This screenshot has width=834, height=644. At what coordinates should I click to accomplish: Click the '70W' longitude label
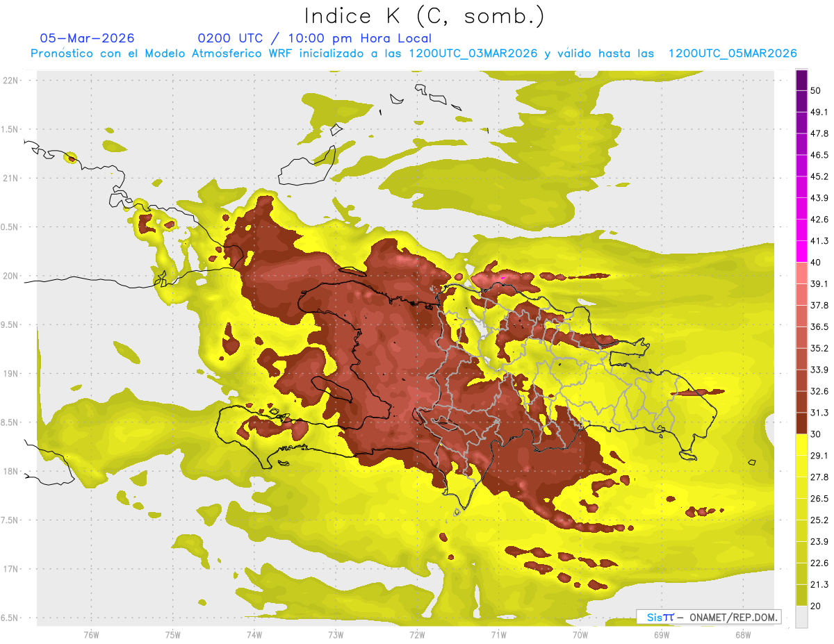580,634
